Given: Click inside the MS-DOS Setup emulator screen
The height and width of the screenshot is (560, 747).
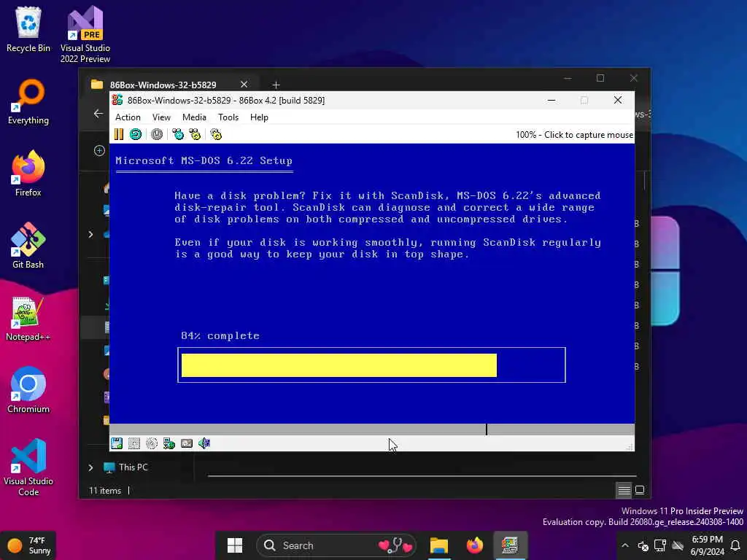Looking at the screenshot, I should (x=372, y=284).
